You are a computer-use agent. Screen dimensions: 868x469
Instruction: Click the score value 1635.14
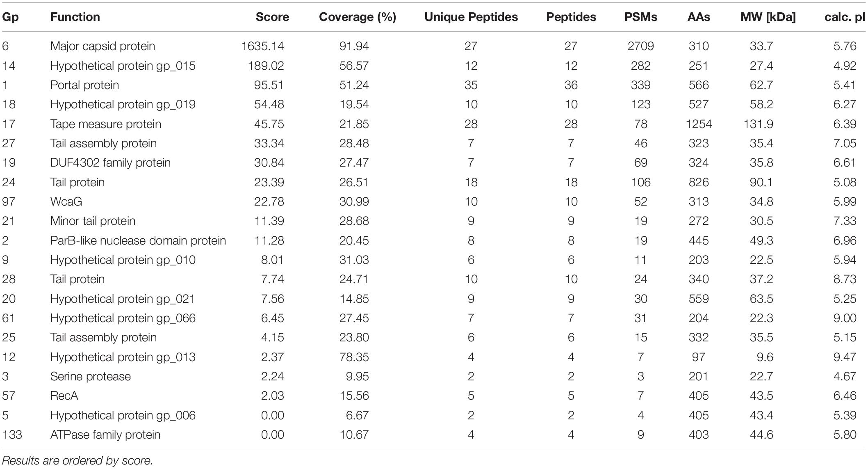pos(263,46)
